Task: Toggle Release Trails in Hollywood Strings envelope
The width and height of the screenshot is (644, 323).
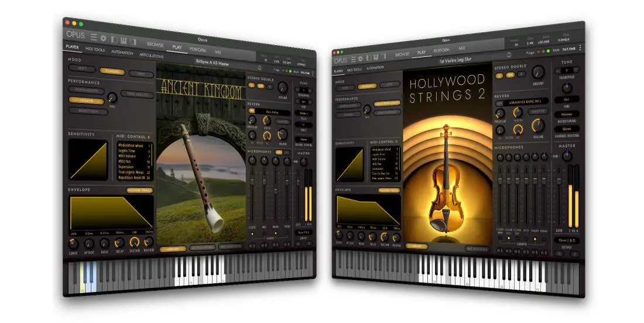Action: point(388,190)
